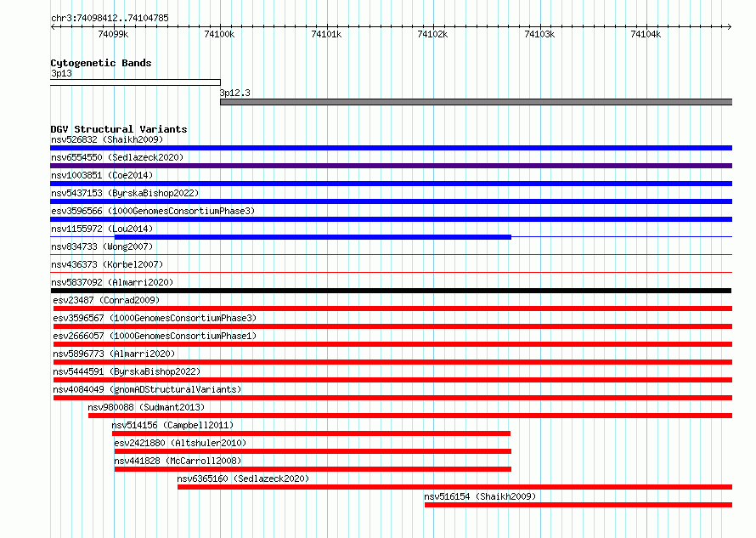Screen dimensions: 756x538
Task: Click the red bar under nsv980088
Action: point(410,416)
